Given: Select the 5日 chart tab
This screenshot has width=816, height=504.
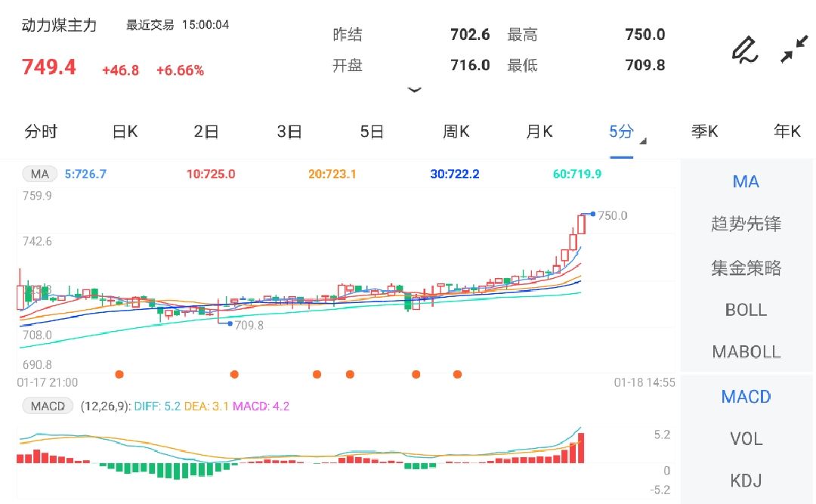Looking at the screenshot, I should coord(372,131).
